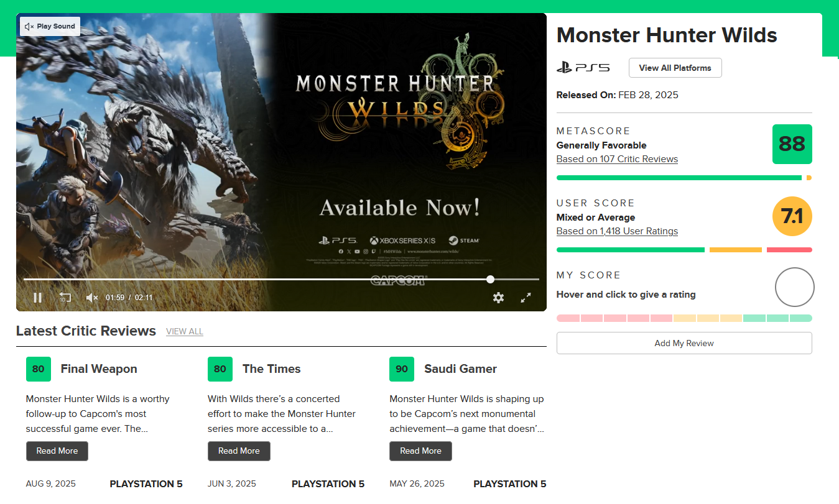
Task: Open video settings gear
Action: [x=498, y=298]
